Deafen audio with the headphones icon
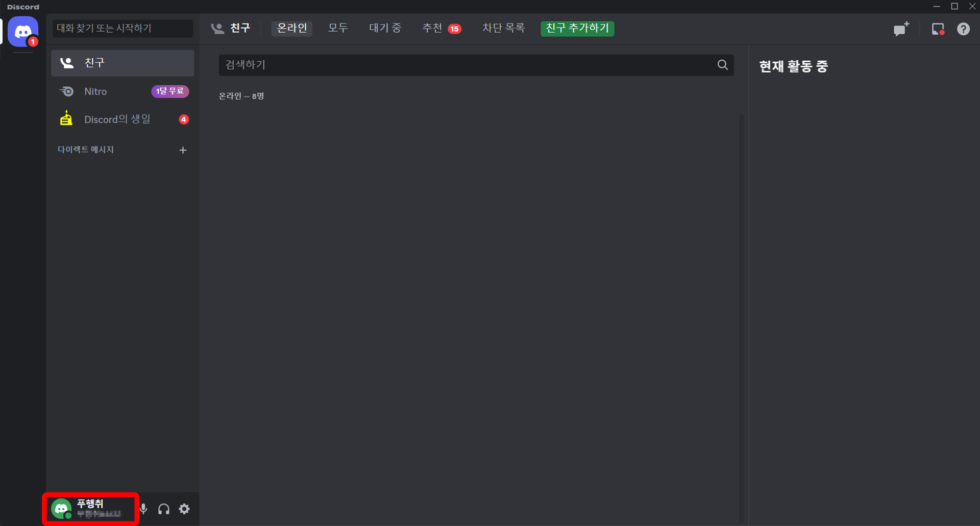The width and height of the screenshot is (980, 526). pos(164,509)
